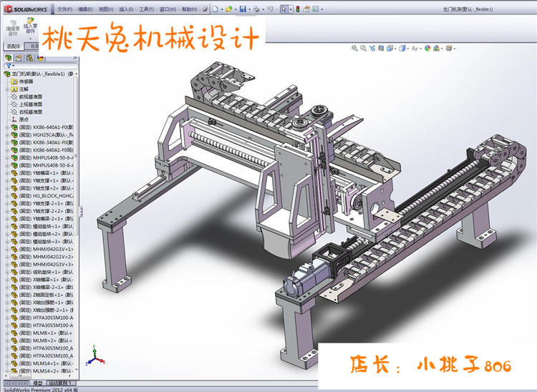
Task: Click the Rebuild traffic light icon
Action: point(298,9)
